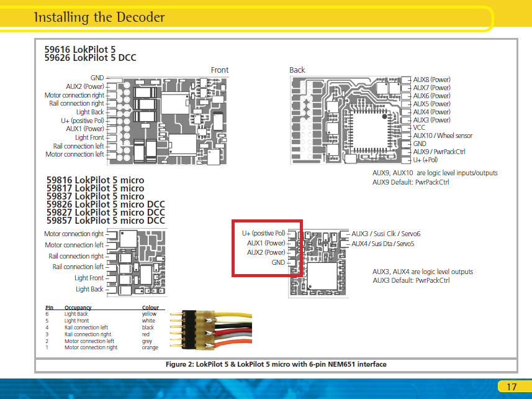Screen dimensions: 532x399
Task: Click the Figure 2 caption text
Action: (x=276, y=364)
